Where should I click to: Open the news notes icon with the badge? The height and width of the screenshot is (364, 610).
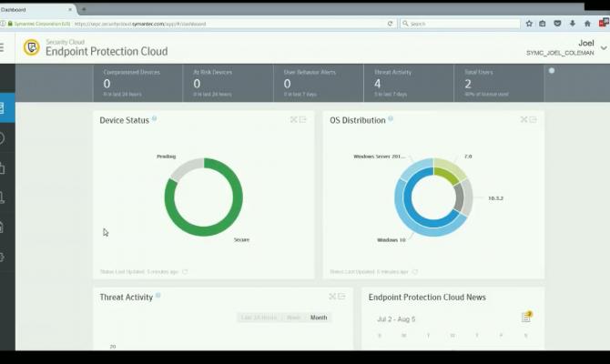click(526, 317)
